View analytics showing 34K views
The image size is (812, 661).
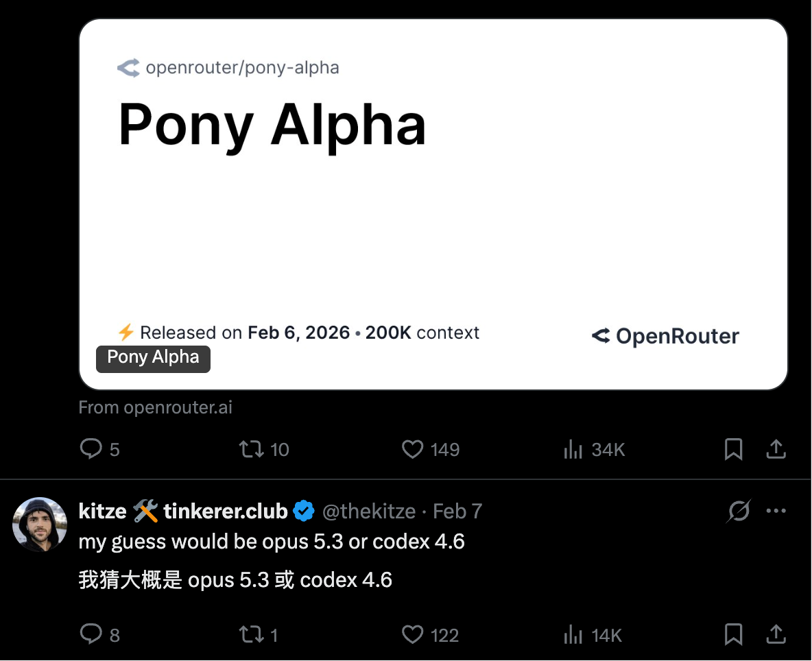click(573, 449)
